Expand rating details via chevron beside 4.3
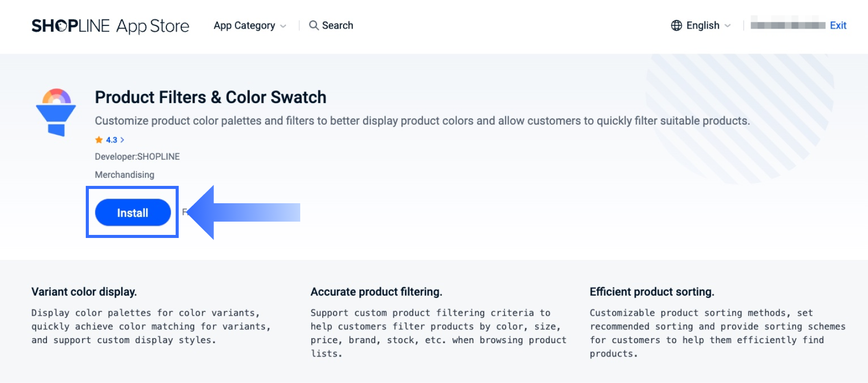868x383 pixels. tap(123, 140)
